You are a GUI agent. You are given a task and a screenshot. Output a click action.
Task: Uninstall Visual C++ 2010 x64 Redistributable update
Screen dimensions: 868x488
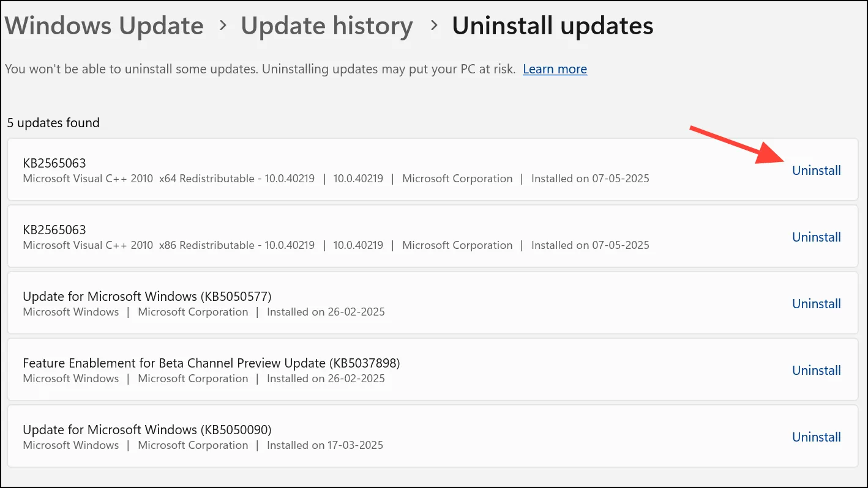(x=817, y=171)
